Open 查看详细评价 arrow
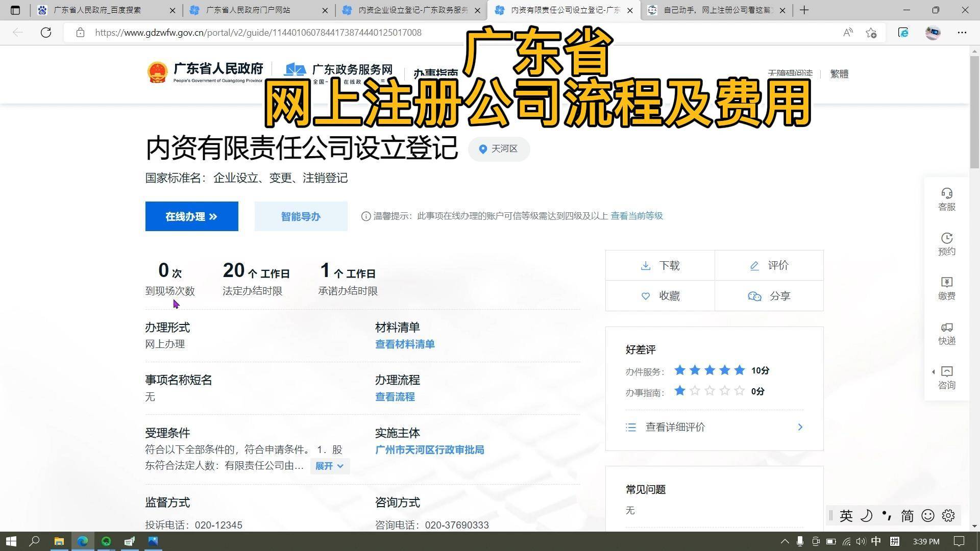The width and height of the screenshot is (980, 551). click(800, 427)
